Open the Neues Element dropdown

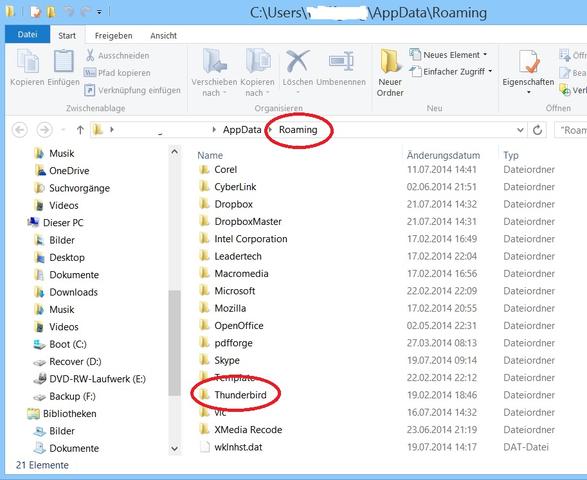pos(448,55)
